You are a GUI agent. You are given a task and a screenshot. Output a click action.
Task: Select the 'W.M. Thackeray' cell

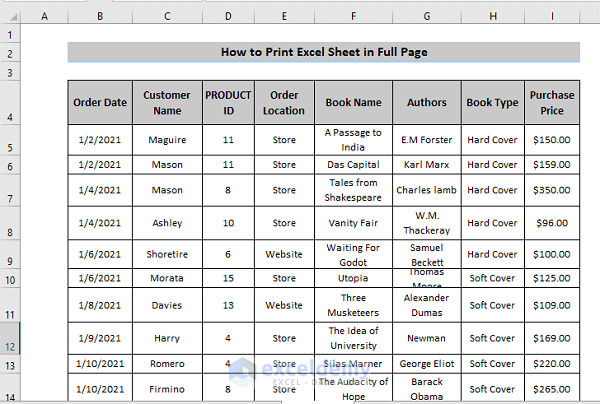pyautogui.click(x=427, y=223)
